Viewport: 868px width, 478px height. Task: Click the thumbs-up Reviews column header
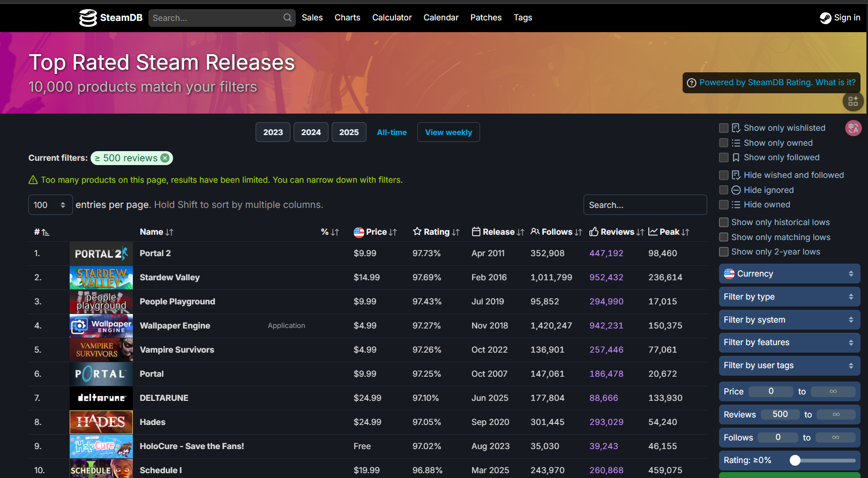click(617, 232)
